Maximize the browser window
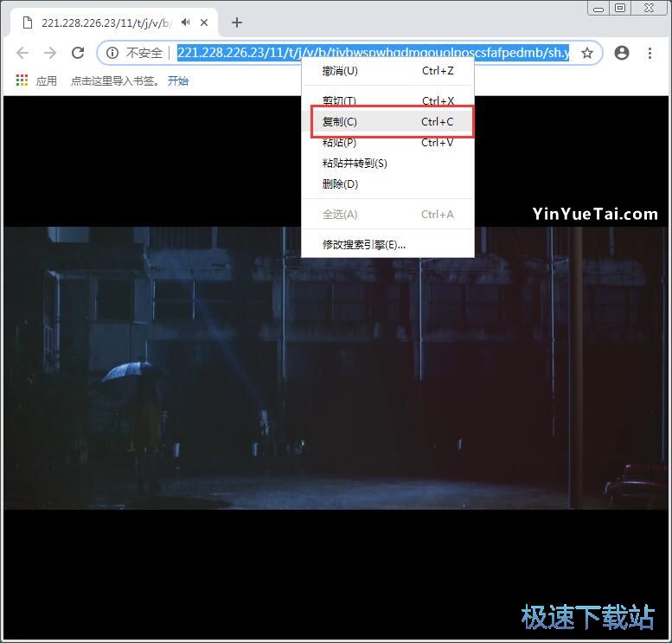672x643 pixels. (620, 8)
